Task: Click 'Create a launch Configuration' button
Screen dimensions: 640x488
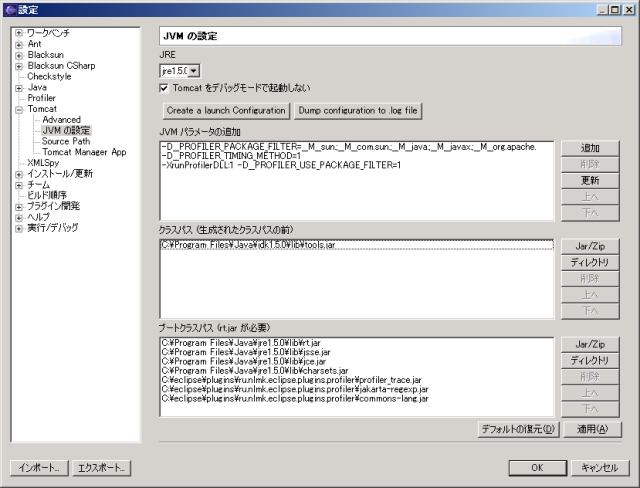Action: pyautogui.click(x=226, y=110)
